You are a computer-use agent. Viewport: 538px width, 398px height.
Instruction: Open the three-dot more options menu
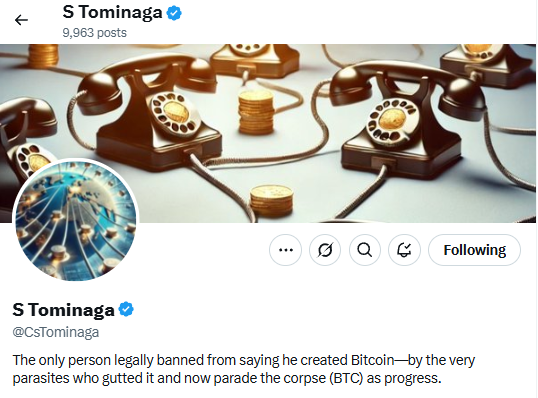coord(286,250)
